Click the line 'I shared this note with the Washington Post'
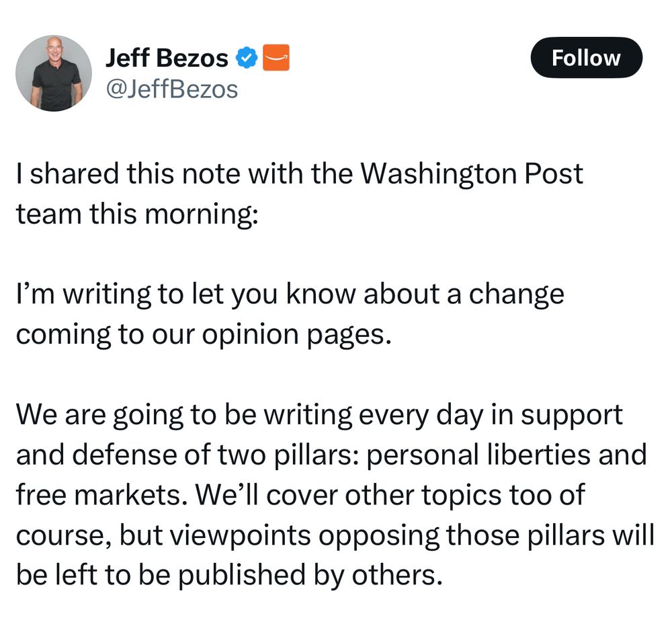 click(x=300, y=173)
